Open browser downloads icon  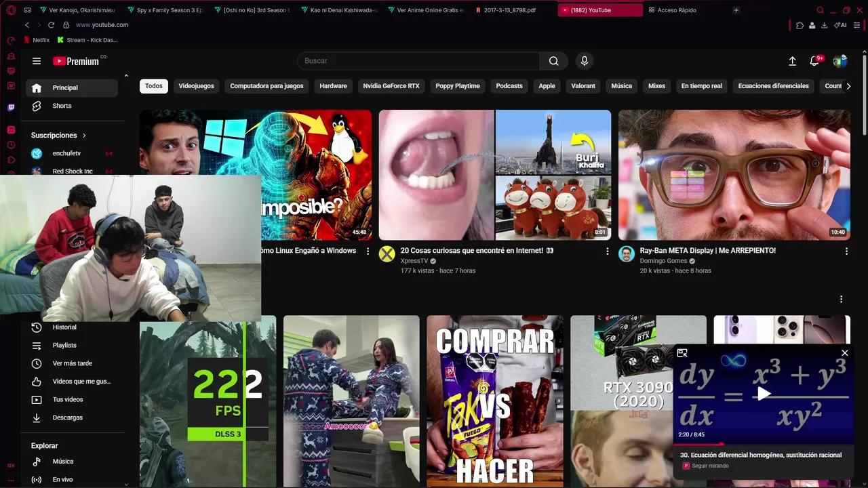pos(824,25)
